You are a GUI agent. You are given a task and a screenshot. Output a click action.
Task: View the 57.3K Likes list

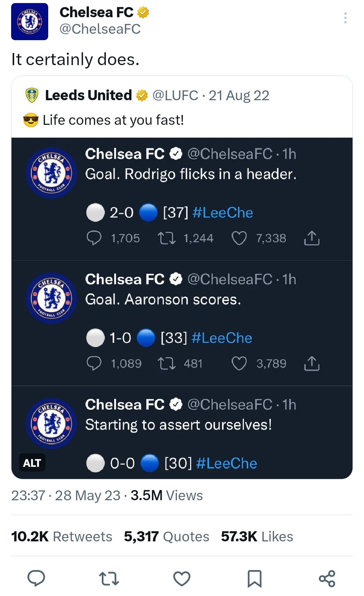pyautogui.click(x=257, y=536)
